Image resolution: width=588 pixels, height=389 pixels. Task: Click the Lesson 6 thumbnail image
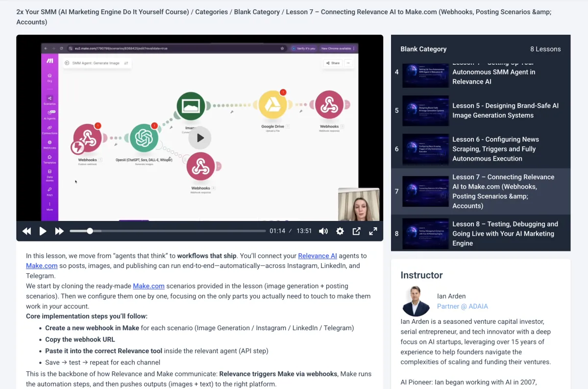(x=425, y=149)
